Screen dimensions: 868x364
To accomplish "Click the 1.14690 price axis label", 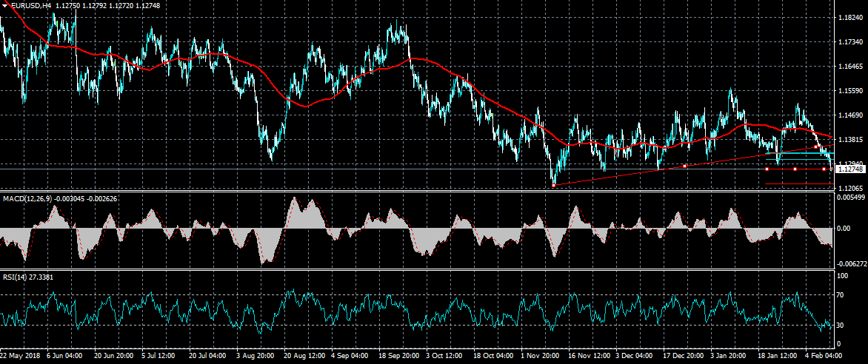I will click(850, 115).
